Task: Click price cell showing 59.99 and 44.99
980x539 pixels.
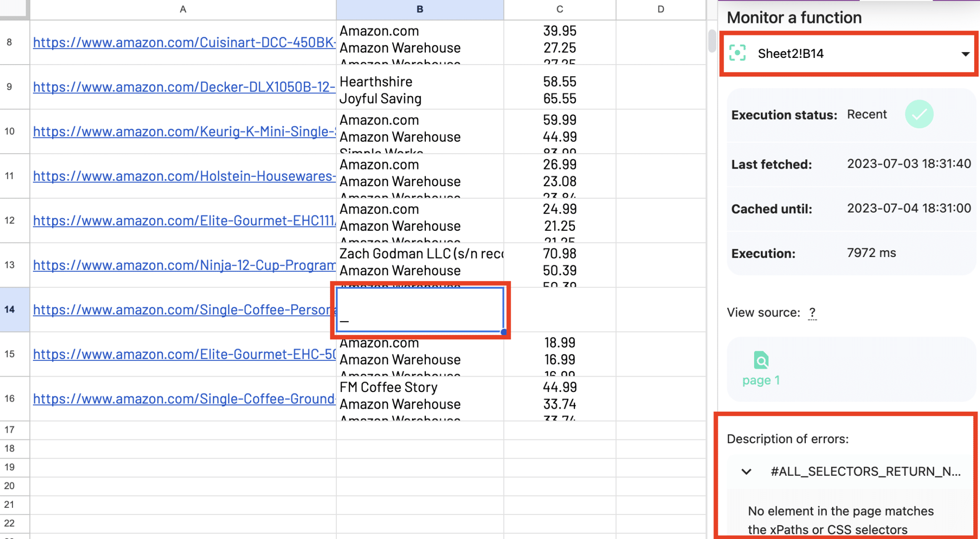Action: point(559,131)
